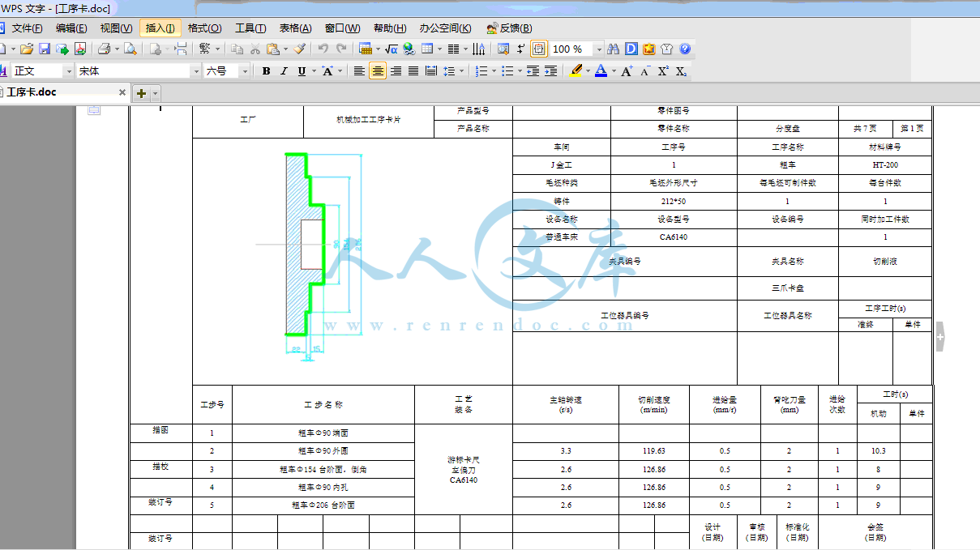
Task: Insert a hyperlink with the globe icon
Action: pos(409,49)
